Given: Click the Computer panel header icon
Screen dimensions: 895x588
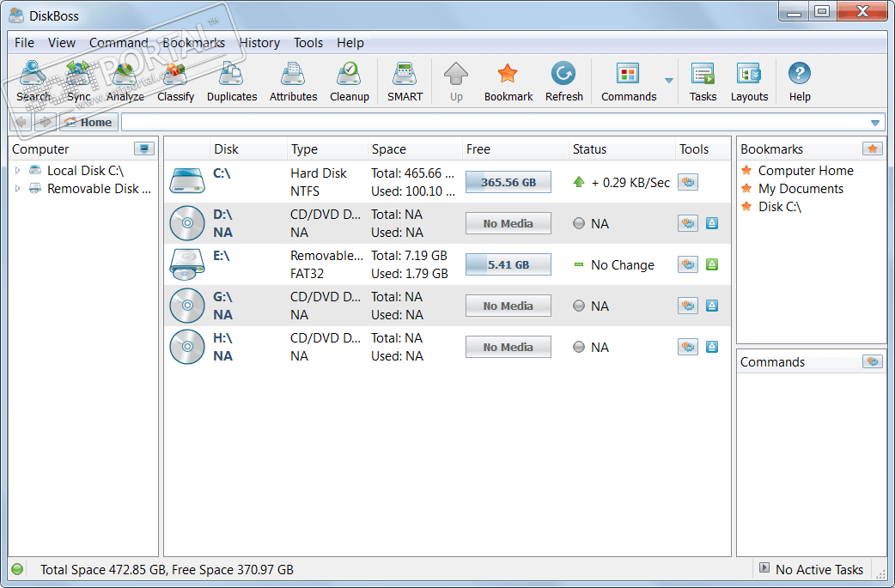Looking at the screenshot, I should pyautogui.click(x=143, y=149).
